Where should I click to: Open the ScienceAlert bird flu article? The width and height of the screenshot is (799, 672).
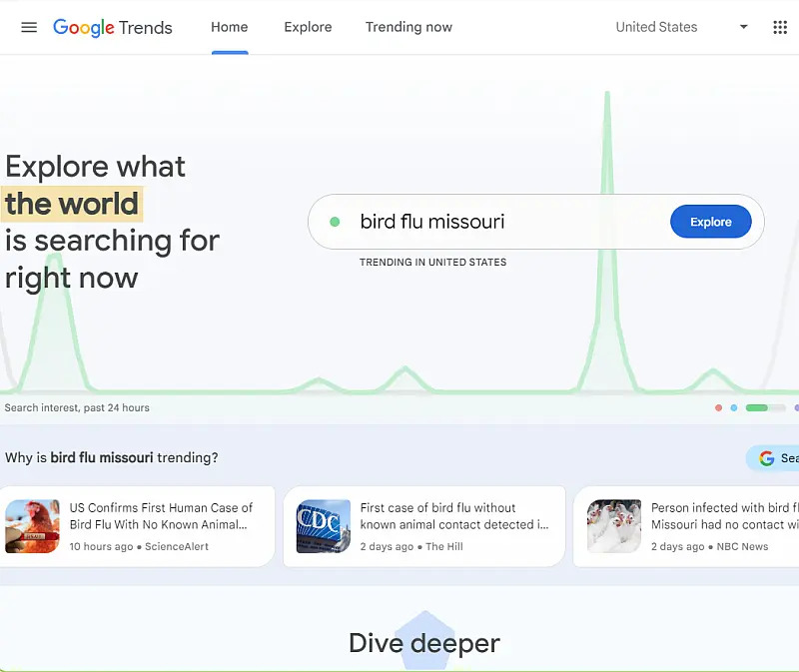point(137,526)
